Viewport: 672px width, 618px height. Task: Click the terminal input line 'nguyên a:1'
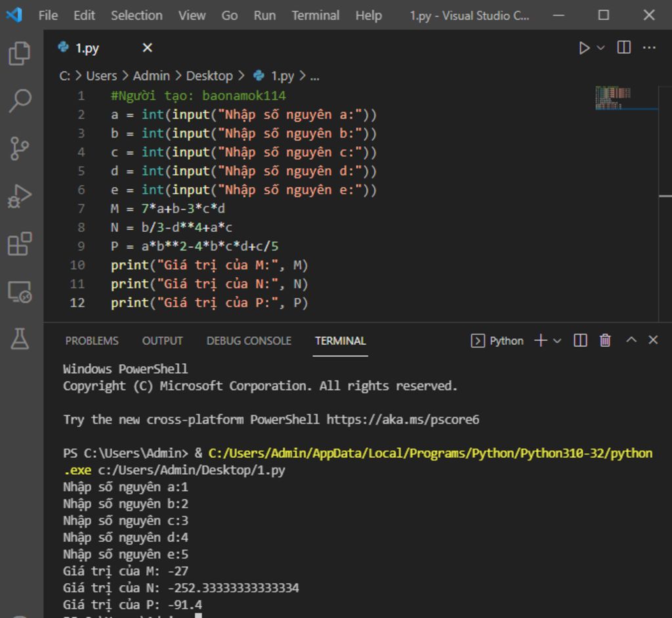coord(125,487)
